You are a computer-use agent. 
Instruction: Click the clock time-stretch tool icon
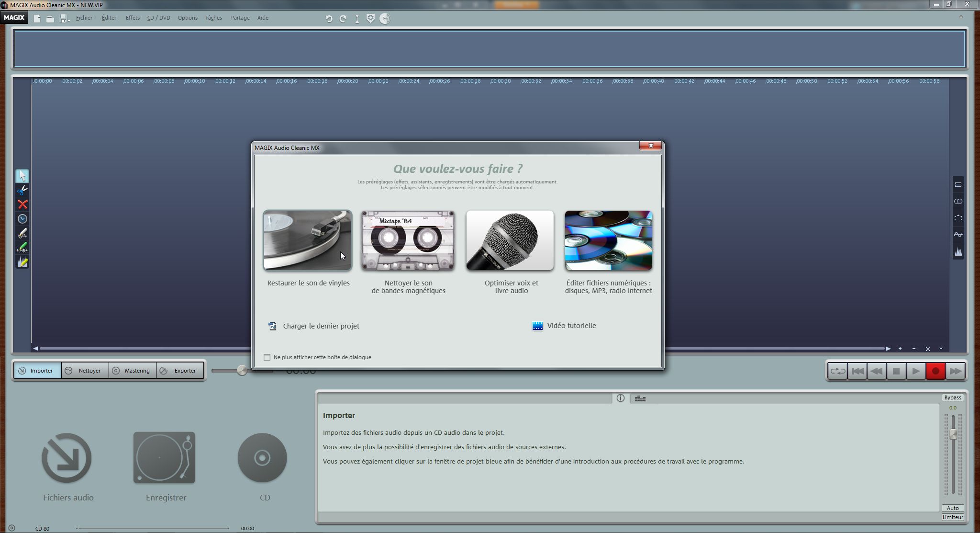[x=22, y=219]
